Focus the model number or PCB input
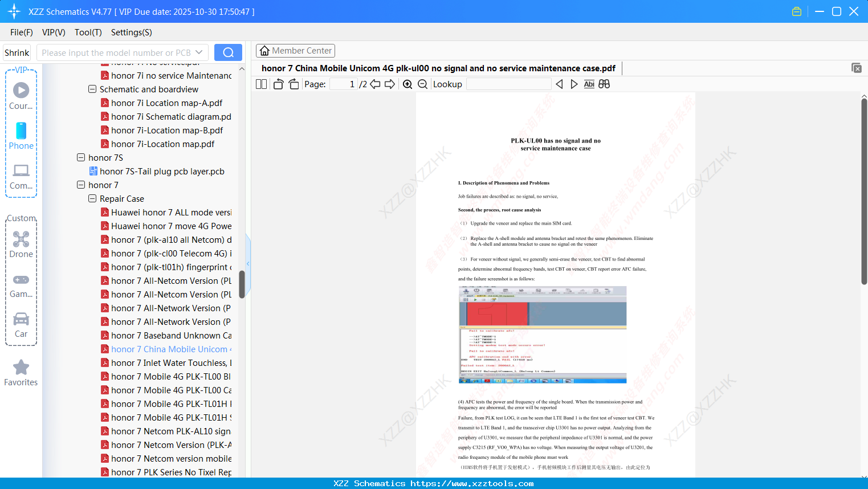The height and width of the screenshot is (489, 868). click(116, 52)
